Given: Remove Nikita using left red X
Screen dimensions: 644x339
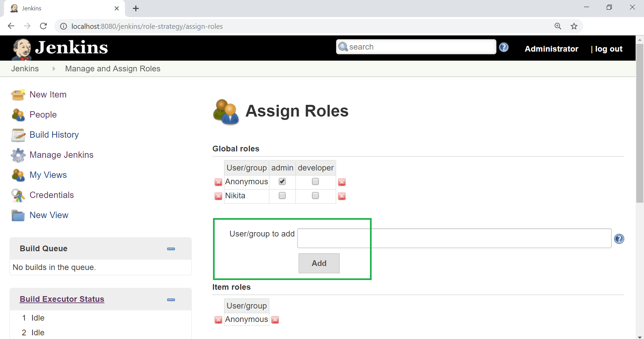Looking at the screenshot, I should tap(218, 196).
